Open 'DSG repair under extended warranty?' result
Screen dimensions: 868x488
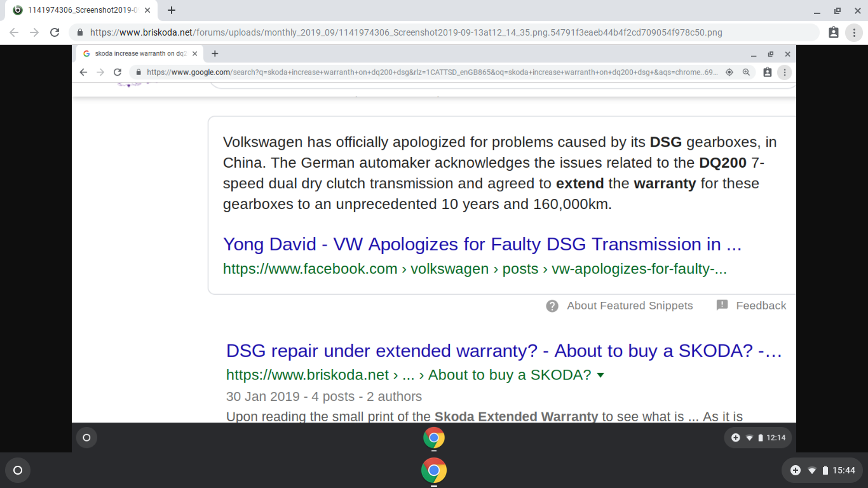tap(504, 351)
